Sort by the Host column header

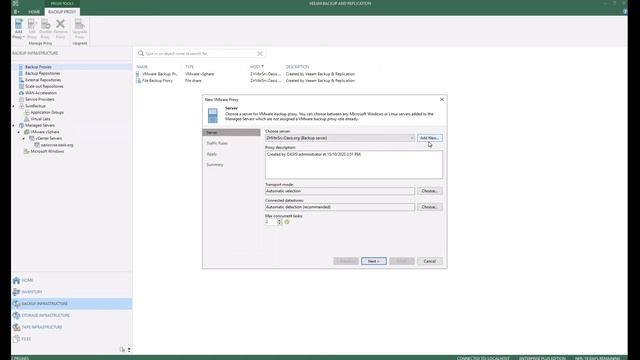tap(257, 67)
